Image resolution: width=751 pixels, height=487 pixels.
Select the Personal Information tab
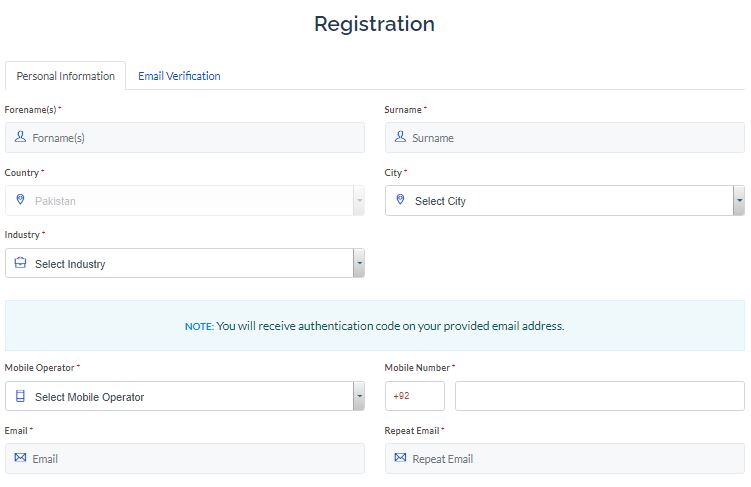click(x=66, y=76)
